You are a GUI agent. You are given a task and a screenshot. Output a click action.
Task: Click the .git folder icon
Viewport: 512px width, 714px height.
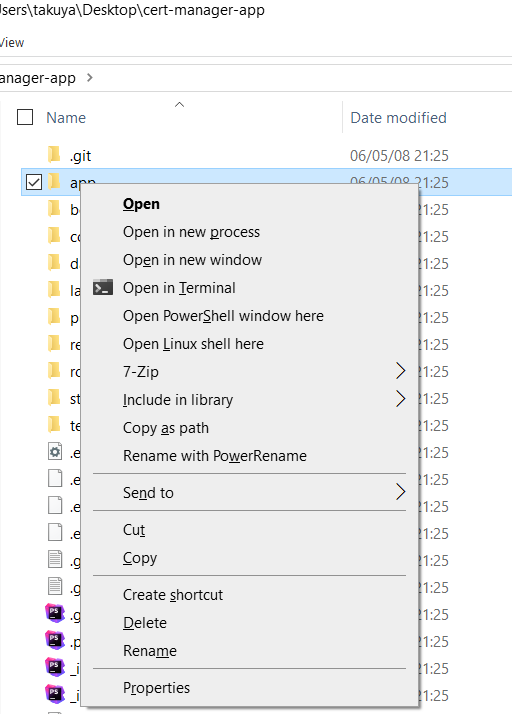coord(54,155)
